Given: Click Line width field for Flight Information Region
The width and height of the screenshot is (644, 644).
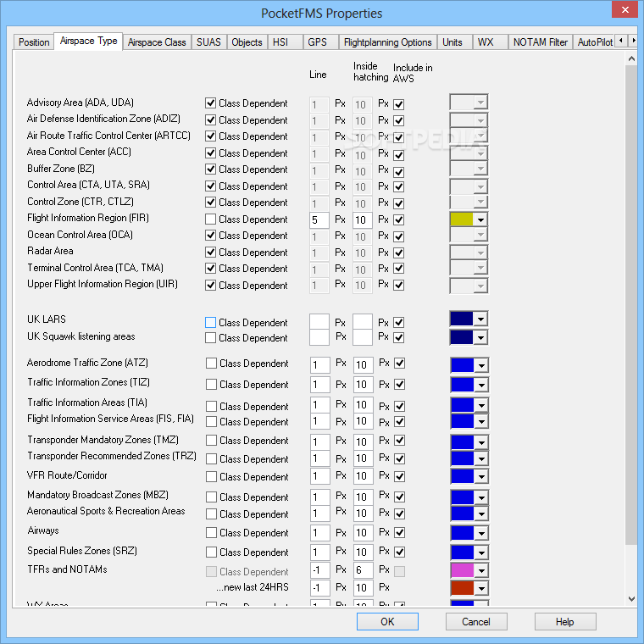Looking at the screenshot, I should tap(319, 220).
